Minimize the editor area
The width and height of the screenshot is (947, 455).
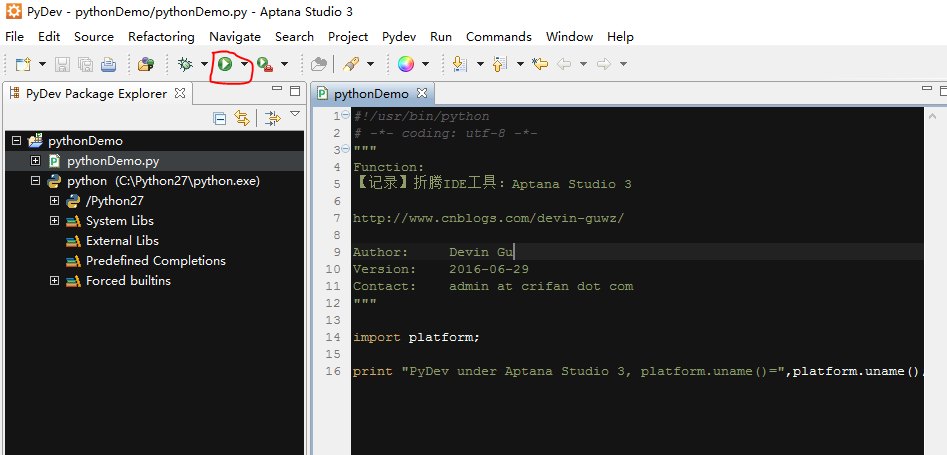927,89
